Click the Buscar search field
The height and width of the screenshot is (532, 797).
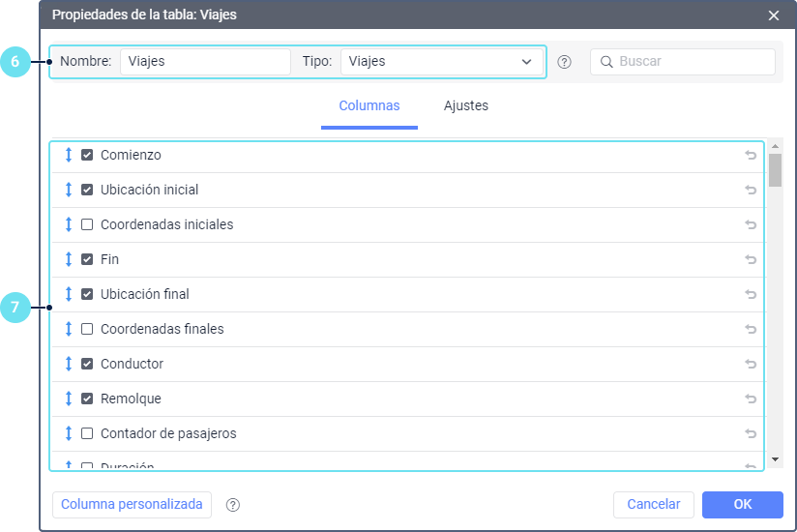click(692, 62)
